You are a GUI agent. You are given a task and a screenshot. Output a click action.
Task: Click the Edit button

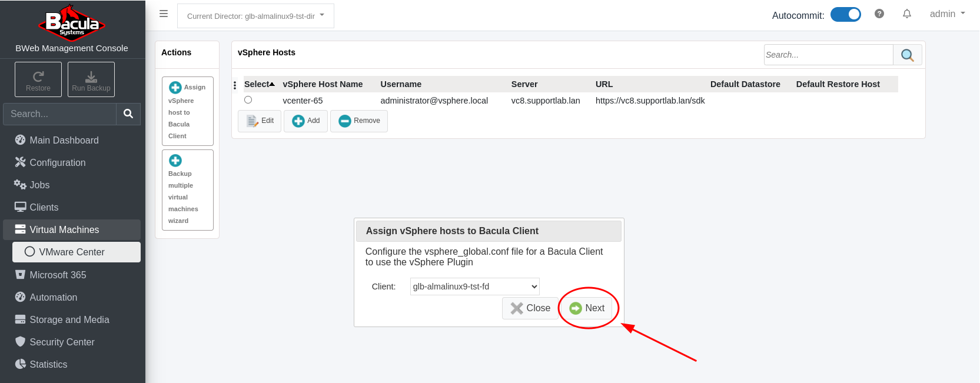point(260,121)
